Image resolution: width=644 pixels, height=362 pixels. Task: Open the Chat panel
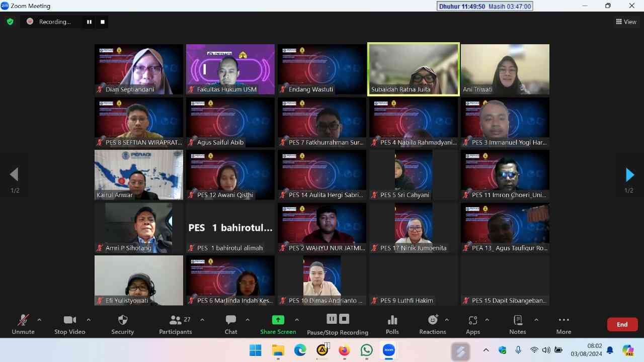(x=231, y=324)
